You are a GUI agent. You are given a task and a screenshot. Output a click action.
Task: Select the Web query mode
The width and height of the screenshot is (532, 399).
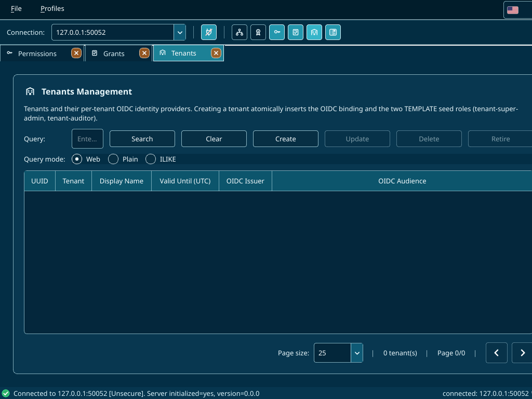point(77,159)
